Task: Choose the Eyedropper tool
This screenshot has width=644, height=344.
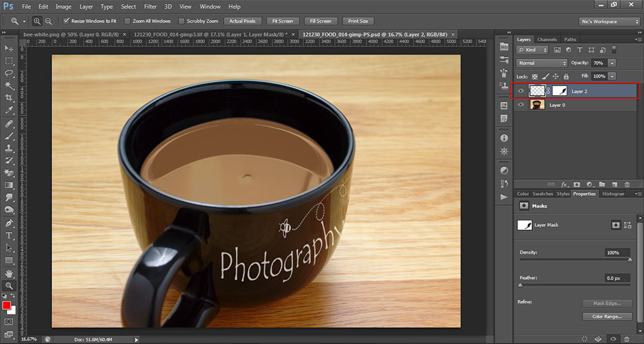Action: [x=9, y=110]
